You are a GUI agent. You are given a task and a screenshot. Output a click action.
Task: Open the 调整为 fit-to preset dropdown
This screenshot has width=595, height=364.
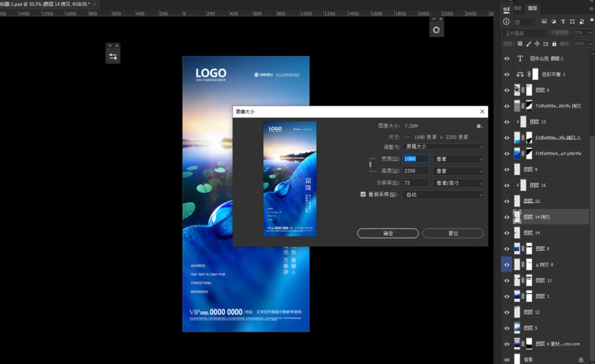443,147
